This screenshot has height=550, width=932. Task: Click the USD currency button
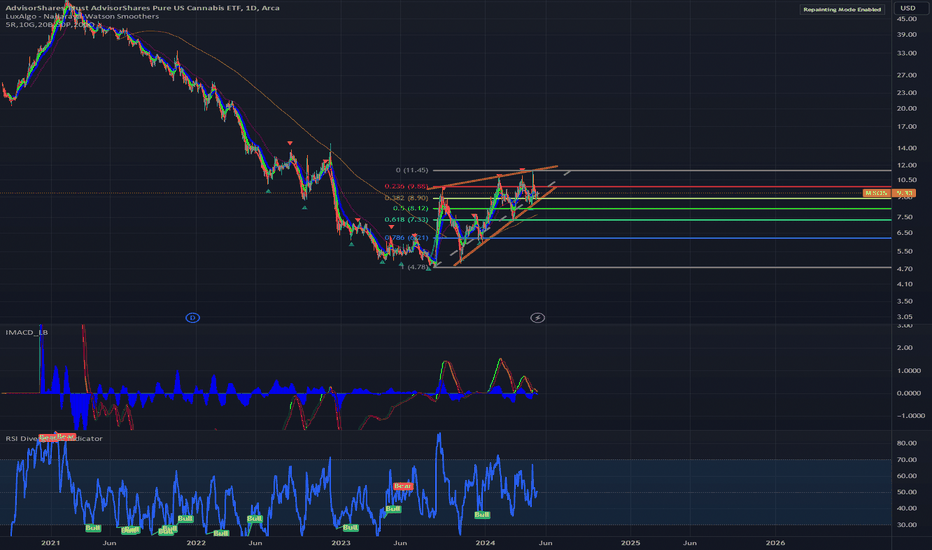coord(908,8)
